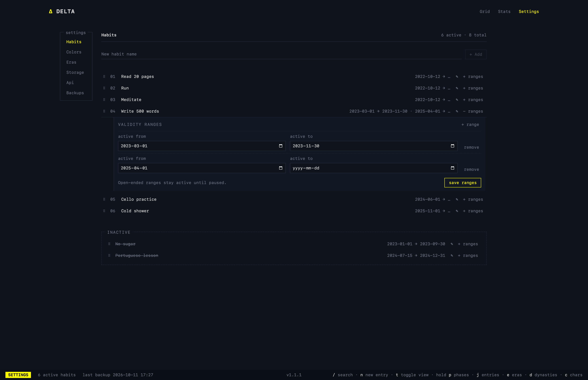Click pencil icon for Write 500 words
The height and width of the screenshot is (380, 588).
[x=457, y=111]
